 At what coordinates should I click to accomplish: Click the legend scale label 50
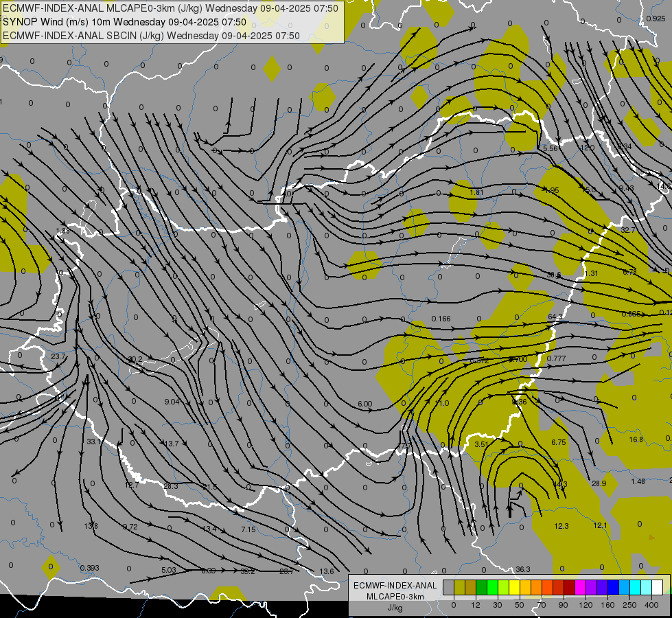coord(519,605)
